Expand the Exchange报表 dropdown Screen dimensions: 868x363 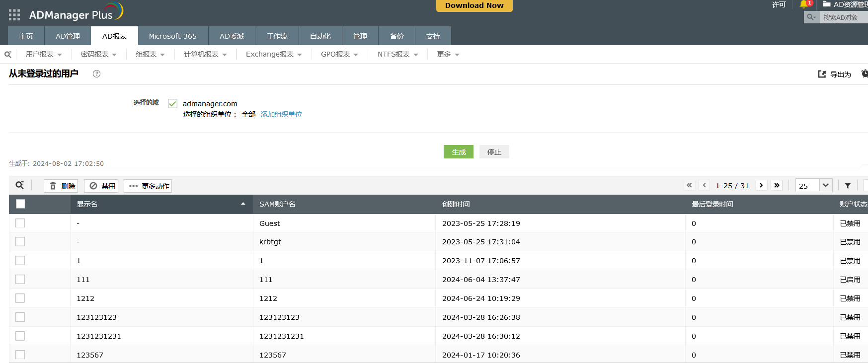tap(274, 55)
